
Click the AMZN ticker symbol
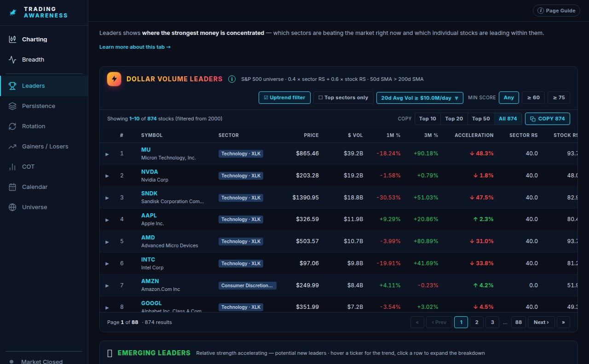click(150, 281)
